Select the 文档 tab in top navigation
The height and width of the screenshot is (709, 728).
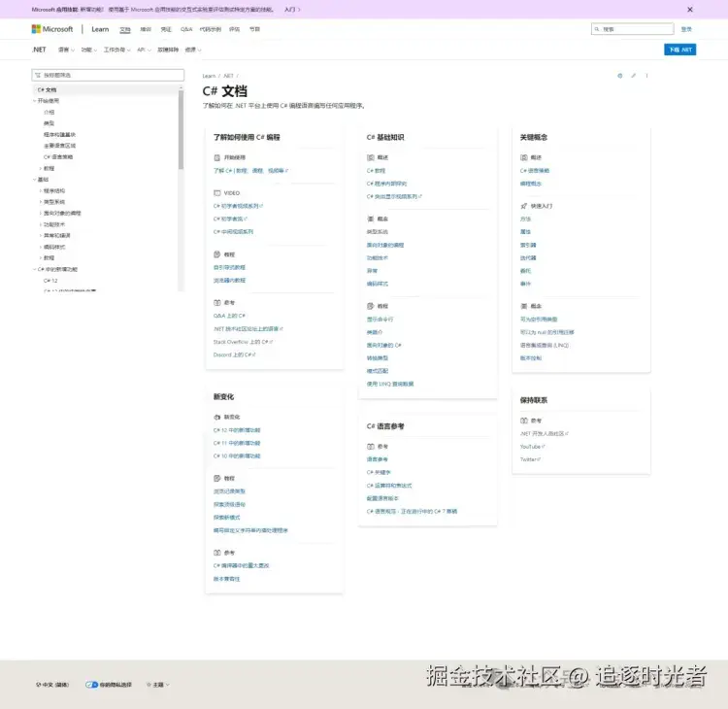[125, 29]
